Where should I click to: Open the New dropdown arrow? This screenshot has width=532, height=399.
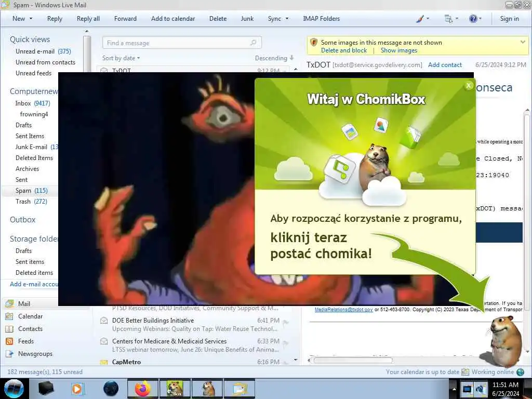coord(31,19)
